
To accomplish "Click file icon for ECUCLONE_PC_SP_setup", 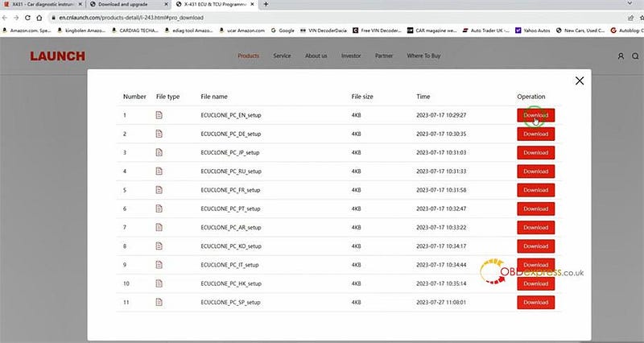I will click(159, 302).
